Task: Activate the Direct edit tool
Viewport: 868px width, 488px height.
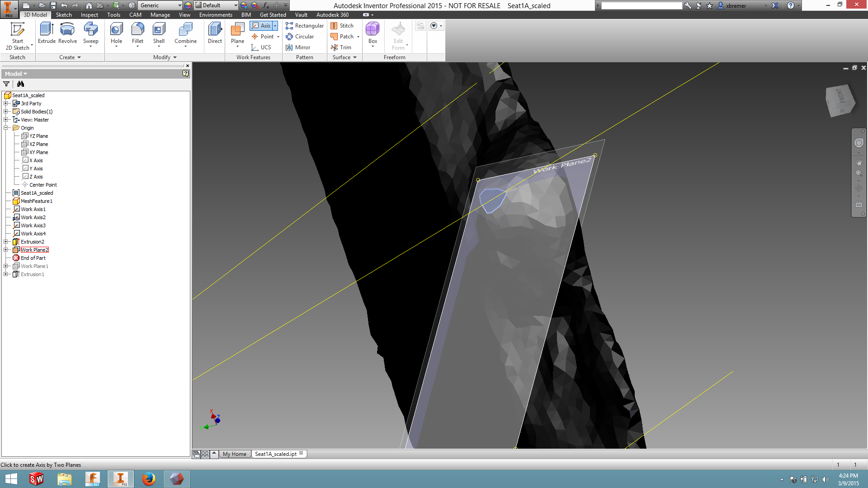Action: [215, 33]
